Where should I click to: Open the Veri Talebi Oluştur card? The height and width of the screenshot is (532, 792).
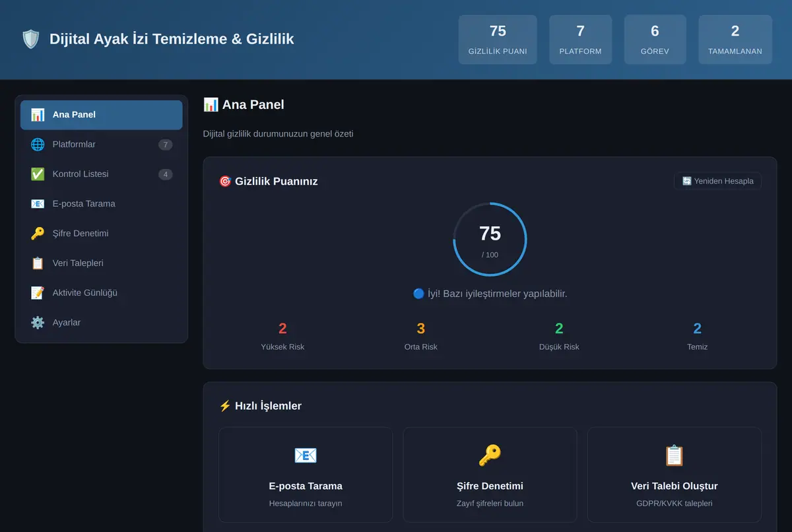[x=674, y=475]
